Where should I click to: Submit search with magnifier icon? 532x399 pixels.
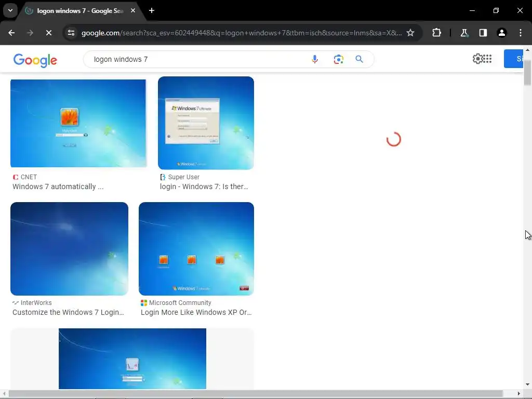pyautogui.click(x=360, y=59)
